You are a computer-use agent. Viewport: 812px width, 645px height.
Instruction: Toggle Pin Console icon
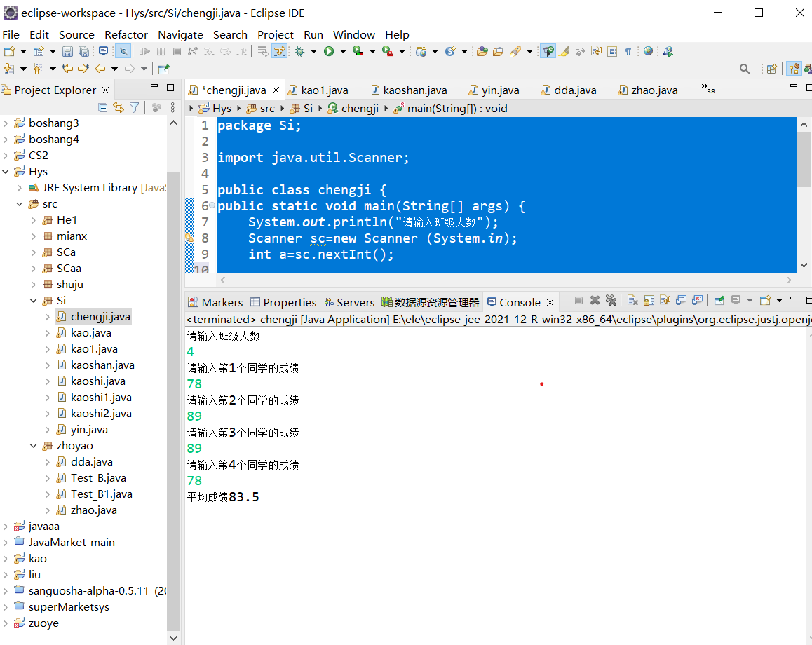(719, 300)
